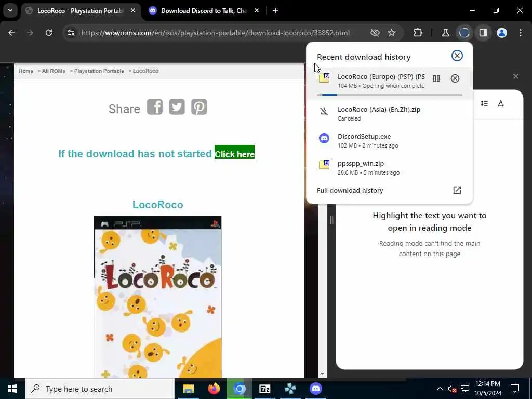Image resolution: width=532 pixels, height=399 pixels.
Task: Click the page scrollbar down arrow
Action: tap(322, 374)
